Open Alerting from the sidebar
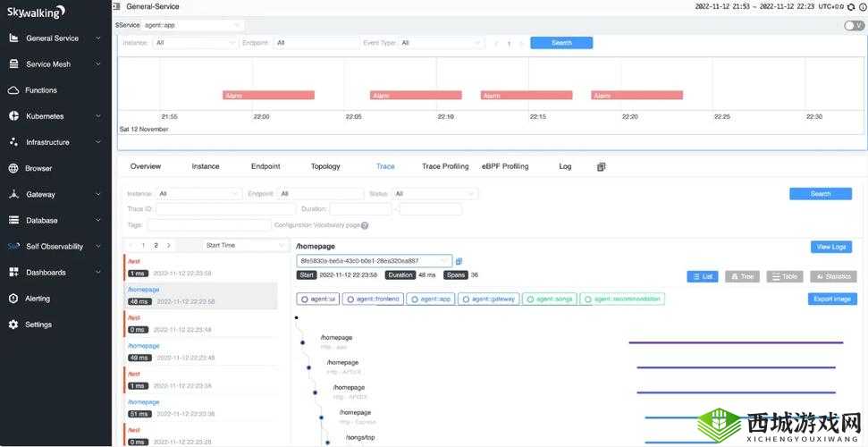The height and width of the screenshot is (447, 868). (x=38, y=299)
